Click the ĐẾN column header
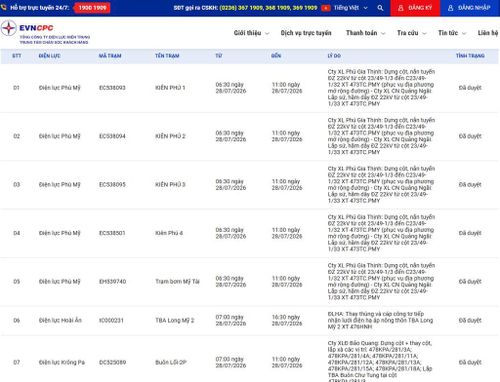The height and width of the screenshot is (382, 500). coord(276,56)
